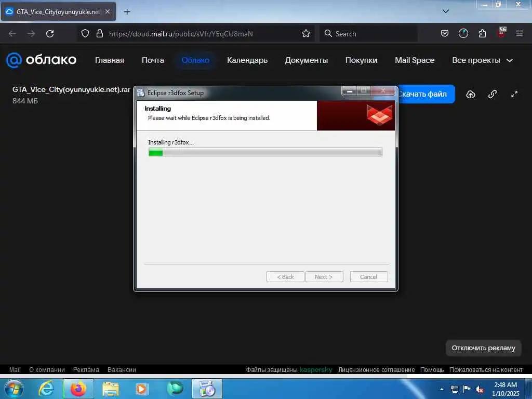The image size is (532, 399).
Task: Click the extension icon with 56 badge
Action: pyautogui.click(x=501, y=32)
